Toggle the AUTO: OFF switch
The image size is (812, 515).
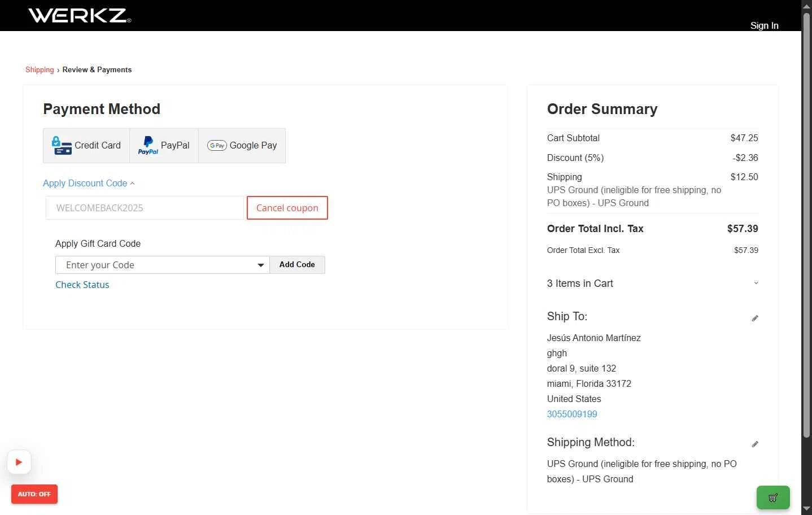pyautogui.click(x=34, y=494)
